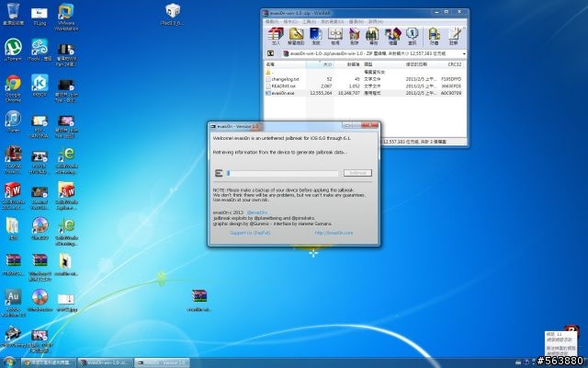Open the VMware Workstation desktop icon

point(66,17)
